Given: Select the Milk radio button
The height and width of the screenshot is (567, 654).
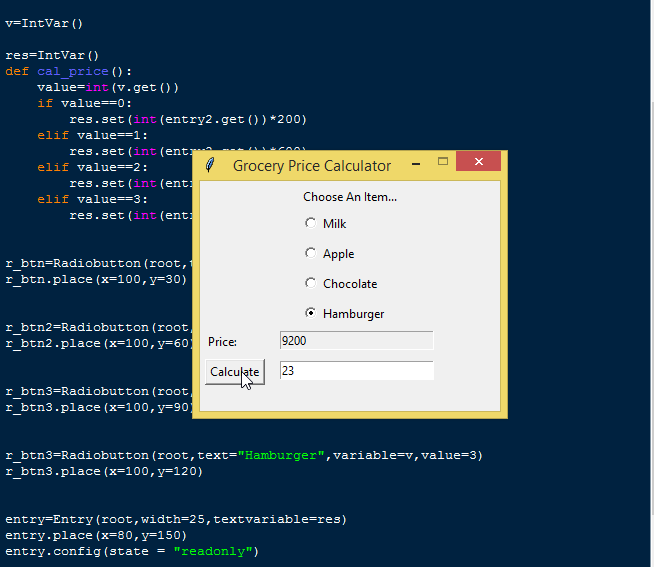Looking at the screenshot, I should point(311,223).
